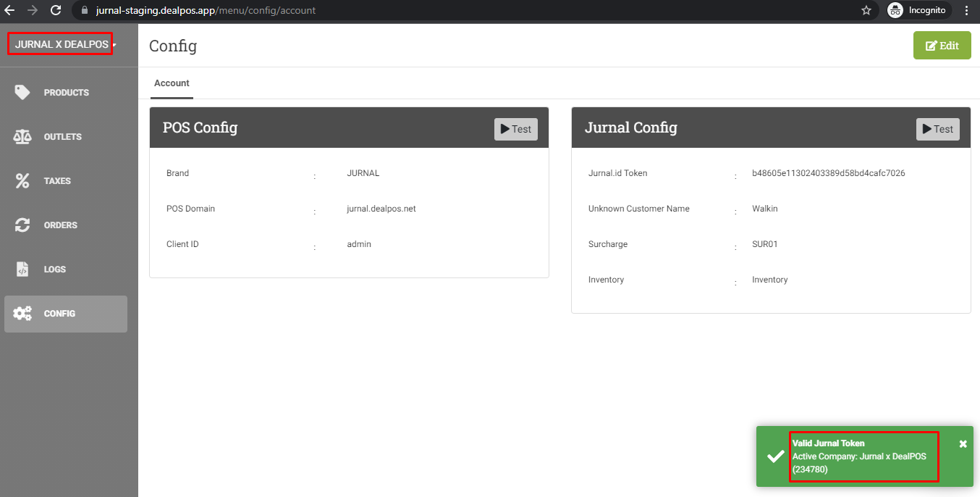Screen dimensions: 980x497
Task: Dismiss the Valid Jurnal Token notification
Action: (x=963, y=443)
